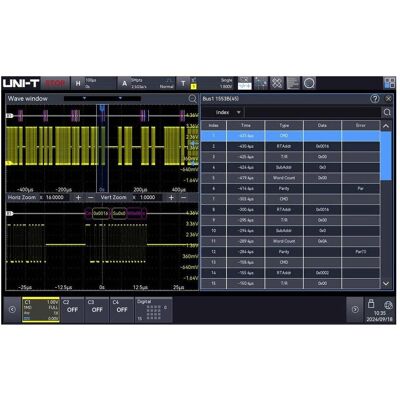
Task: Open the horizontal H timebase settings
Action: click(x=93, y=83)
